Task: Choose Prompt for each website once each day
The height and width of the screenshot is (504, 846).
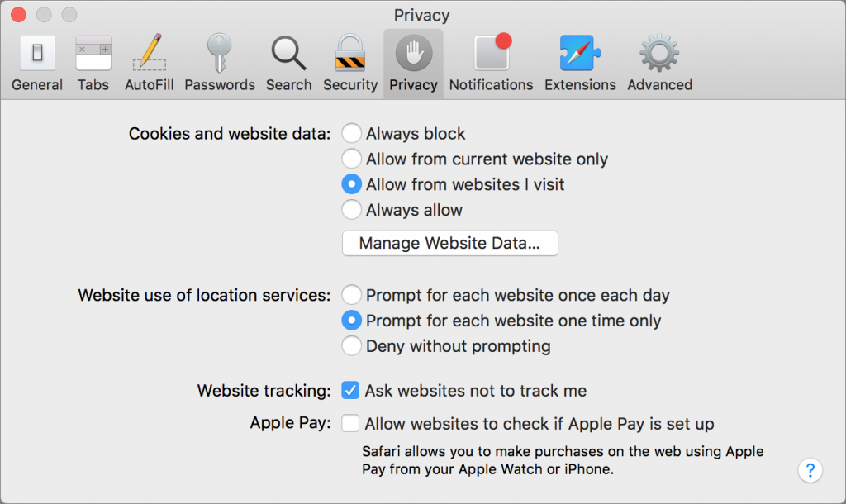Action: 352,295
